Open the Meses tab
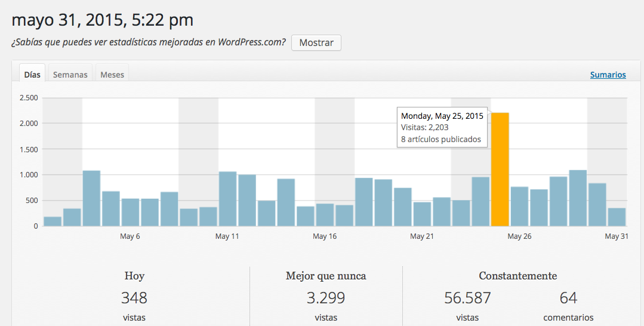 tap(112, 75)
